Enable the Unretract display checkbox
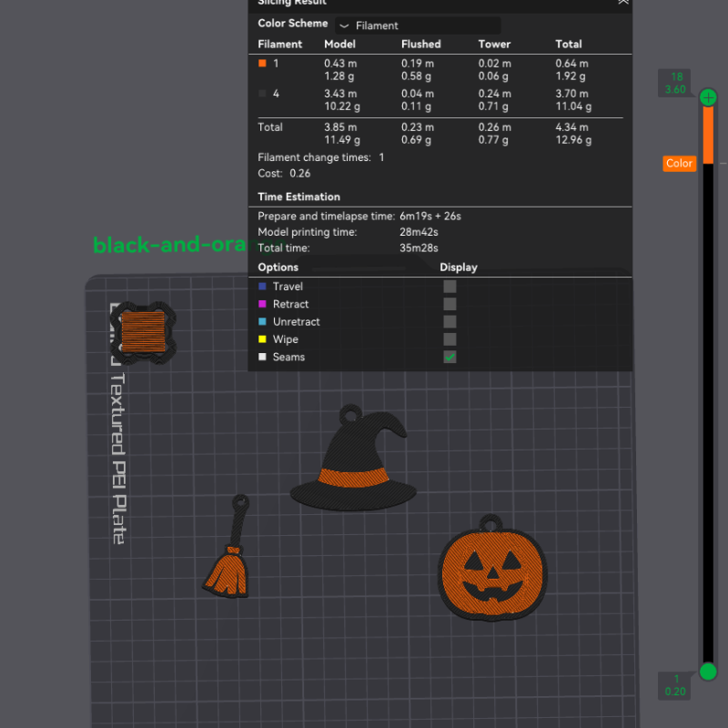Screen dimensions: 728x728 450,322
